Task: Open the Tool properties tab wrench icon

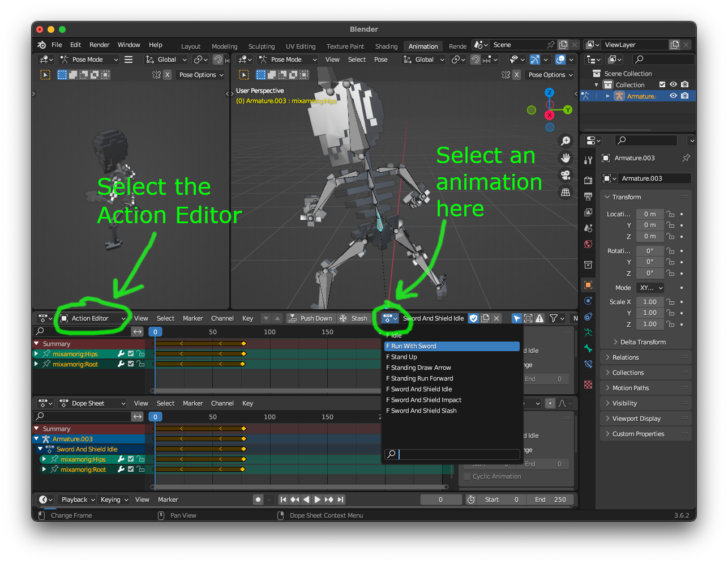Action: [x=588, y=161]
